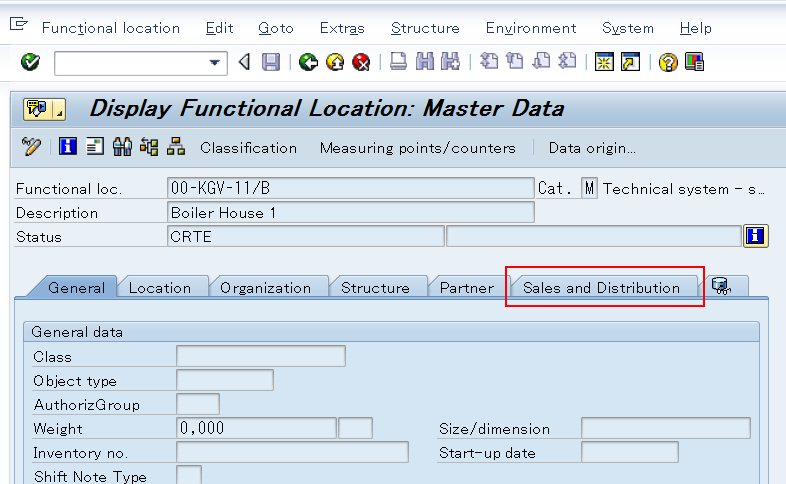Click the Shift Note Type field
The width and height of the screenshot is (786, 484).
189,475
